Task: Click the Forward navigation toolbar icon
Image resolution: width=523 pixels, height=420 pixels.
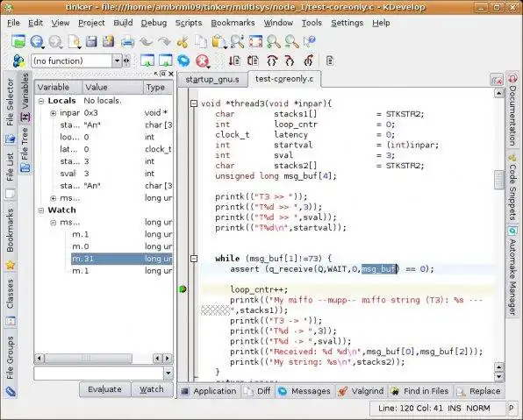Action: (x=55, y=42)
